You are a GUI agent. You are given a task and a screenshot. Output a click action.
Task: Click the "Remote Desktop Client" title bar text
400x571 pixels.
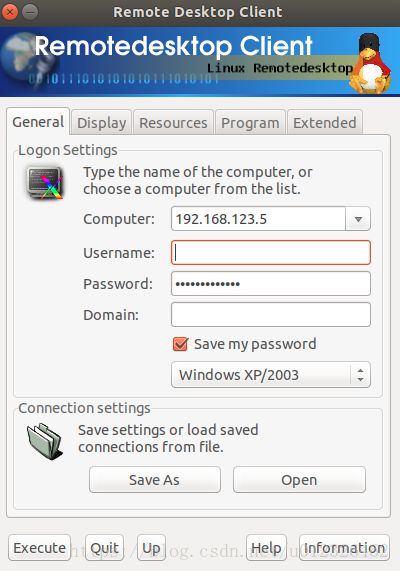click(198, 12)
